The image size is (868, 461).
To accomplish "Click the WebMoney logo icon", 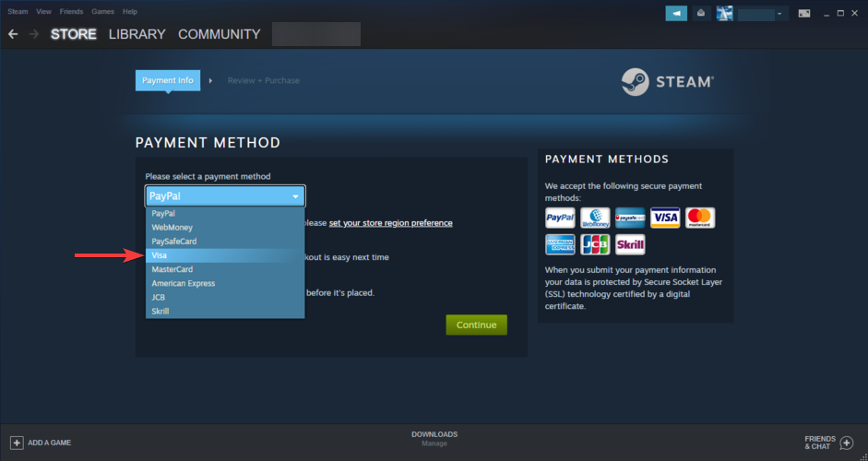I will (595, 218).
